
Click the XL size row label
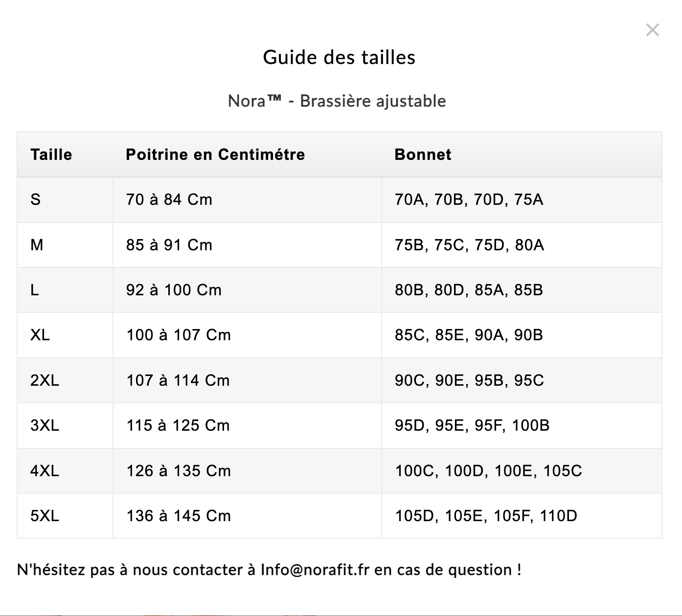(40, 335)
